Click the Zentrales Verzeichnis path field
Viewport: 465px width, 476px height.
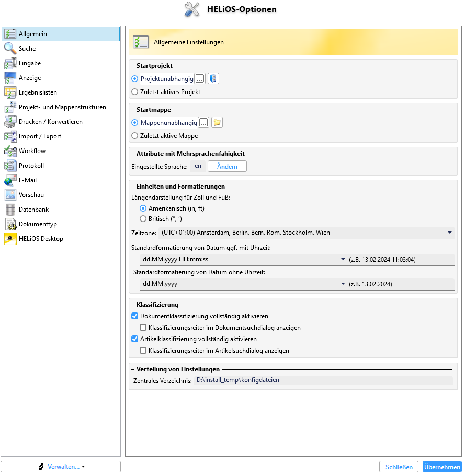tap(323, 380)
